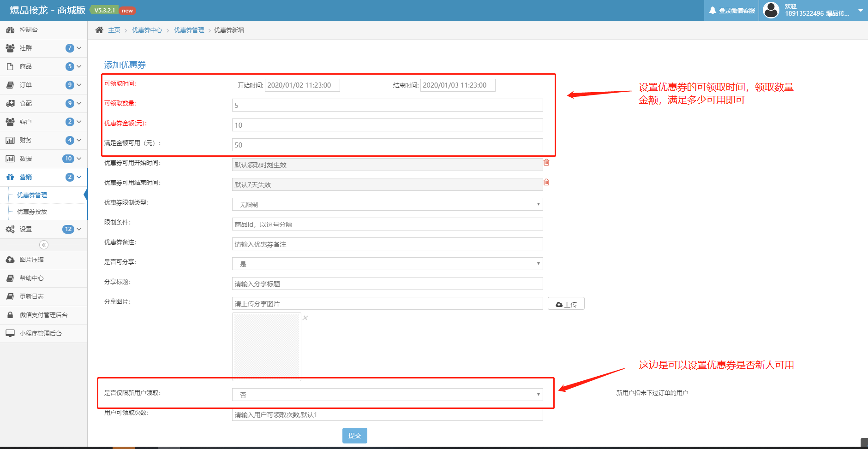Submit the form with 提交 button
The width and height of the screenshot is (868, 449).
(x=355, y=436)
